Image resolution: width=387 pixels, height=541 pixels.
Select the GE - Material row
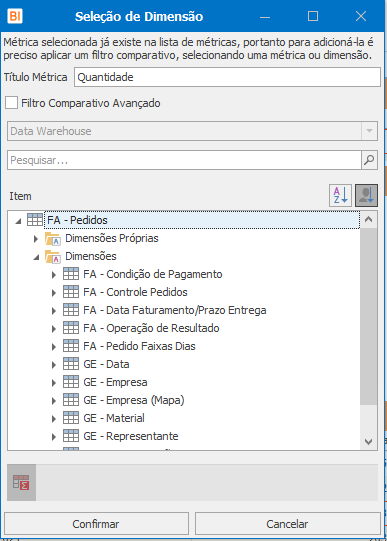coord(114,418)
